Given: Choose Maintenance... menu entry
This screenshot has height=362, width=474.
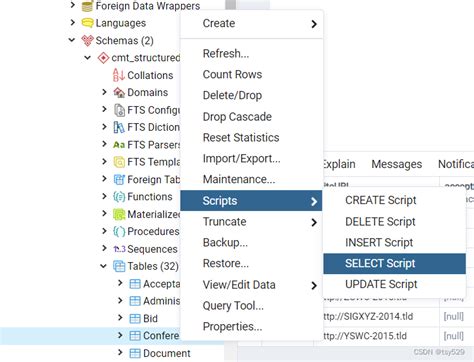Looking at the screenshot, I should [x=251, y=179].
